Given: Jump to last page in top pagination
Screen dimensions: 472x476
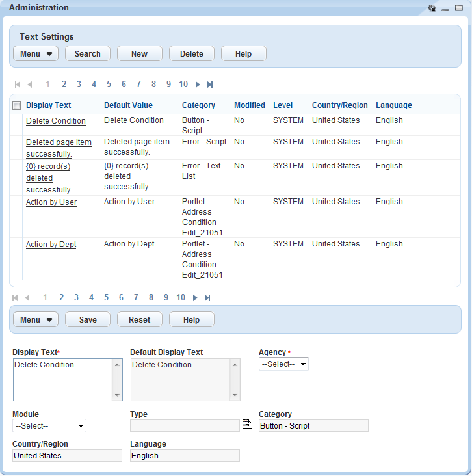Looking at the screenshot, I should click(210, 85).
